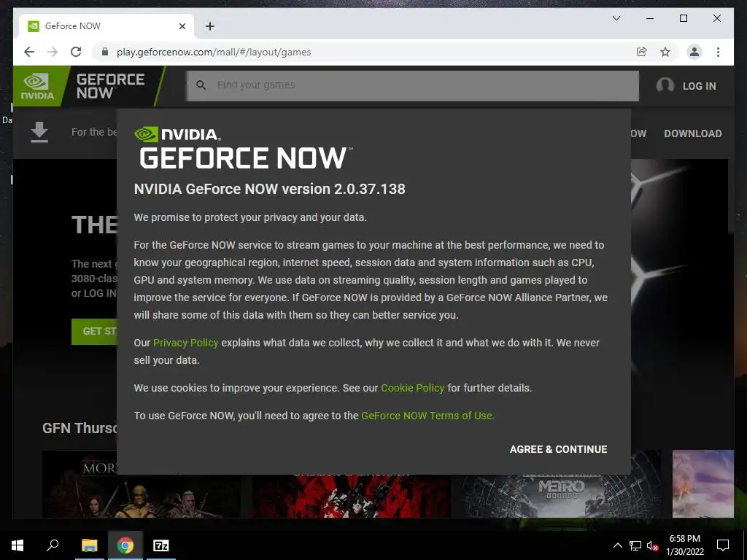
Task: Open the notification center icon
Action: point(723,545)
